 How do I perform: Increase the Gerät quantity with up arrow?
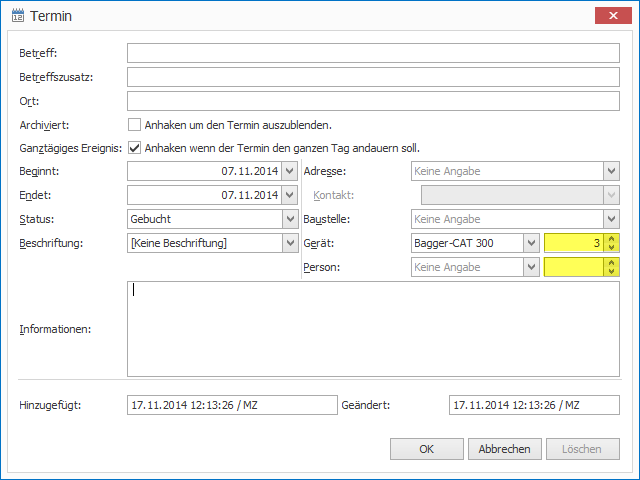coord(611,238)
